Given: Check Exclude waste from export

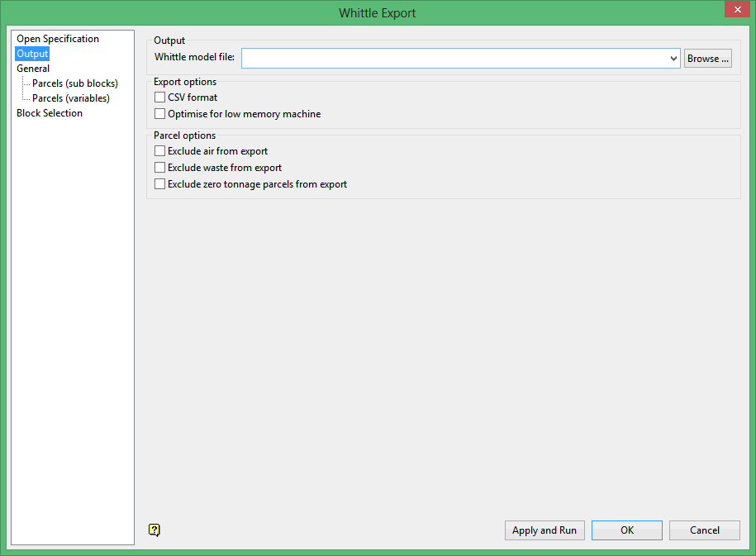Looking at the screenshot, I should (x=159, y=168).
